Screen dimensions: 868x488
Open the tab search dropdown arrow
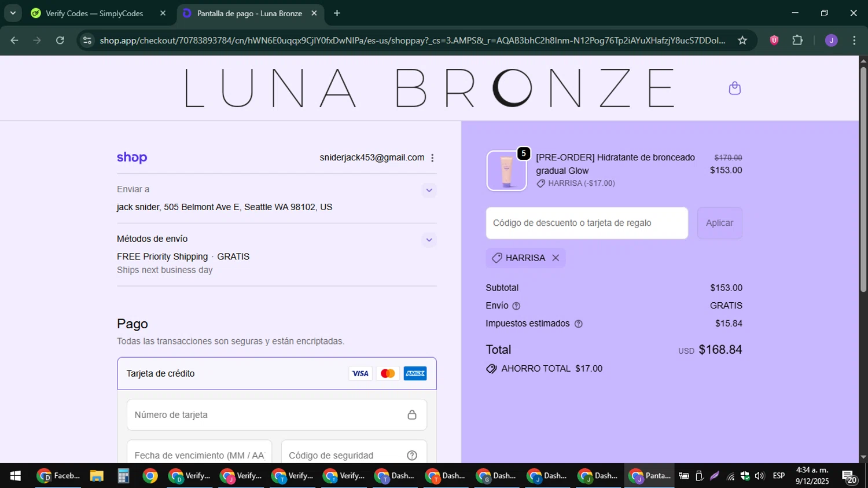13,13
